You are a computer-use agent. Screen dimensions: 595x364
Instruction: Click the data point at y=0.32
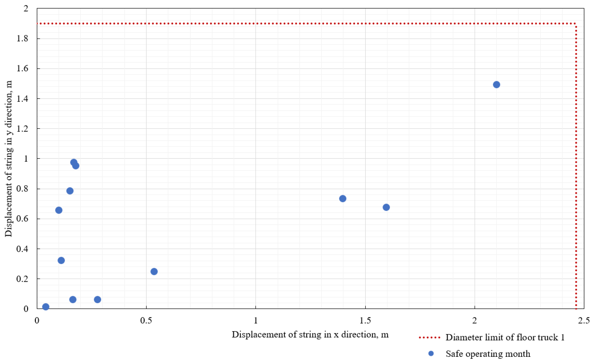[x=61, y=260]
